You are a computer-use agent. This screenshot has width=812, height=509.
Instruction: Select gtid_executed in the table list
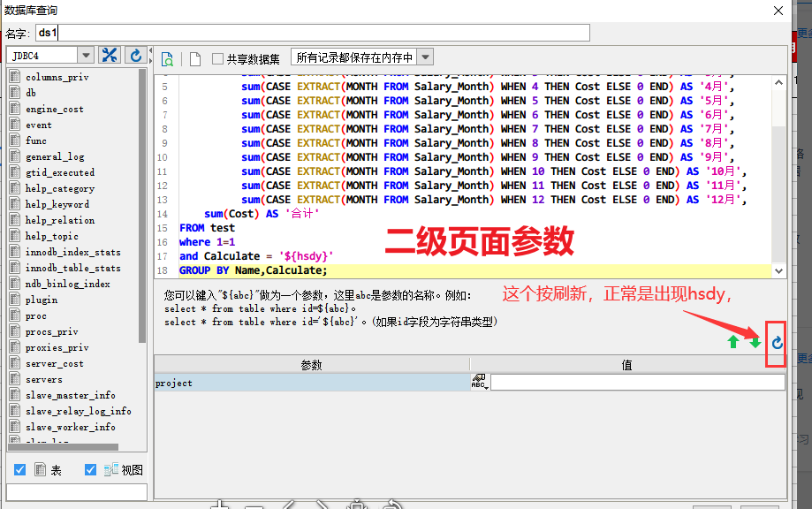[60, 172]
